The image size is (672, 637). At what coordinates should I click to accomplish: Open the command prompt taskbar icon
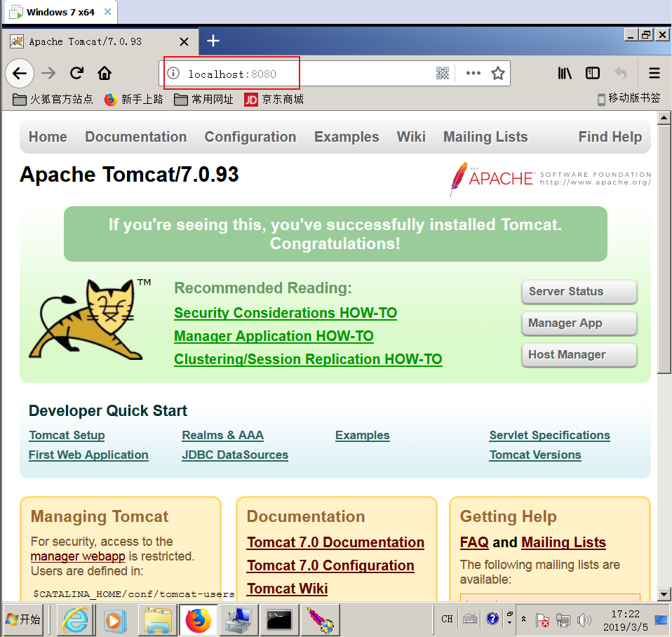tap(279, 620)
